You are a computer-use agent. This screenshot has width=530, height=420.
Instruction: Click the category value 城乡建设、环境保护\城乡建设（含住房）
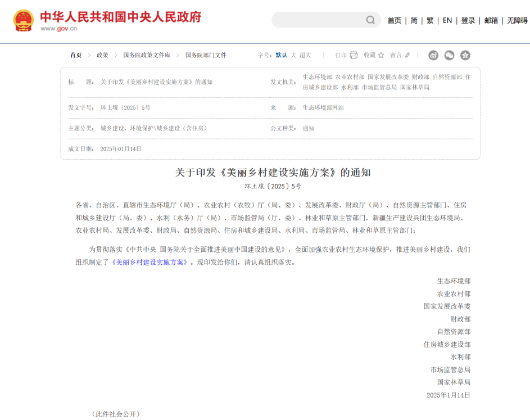pyautogui.click(x=154, y=129)
